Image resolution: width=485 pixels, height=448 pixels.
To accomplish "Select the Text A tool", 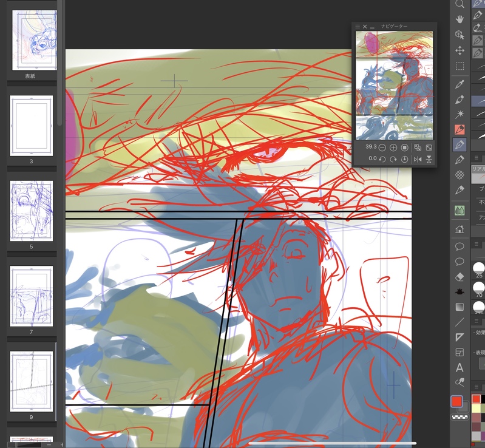I will (x=460, y=367).
